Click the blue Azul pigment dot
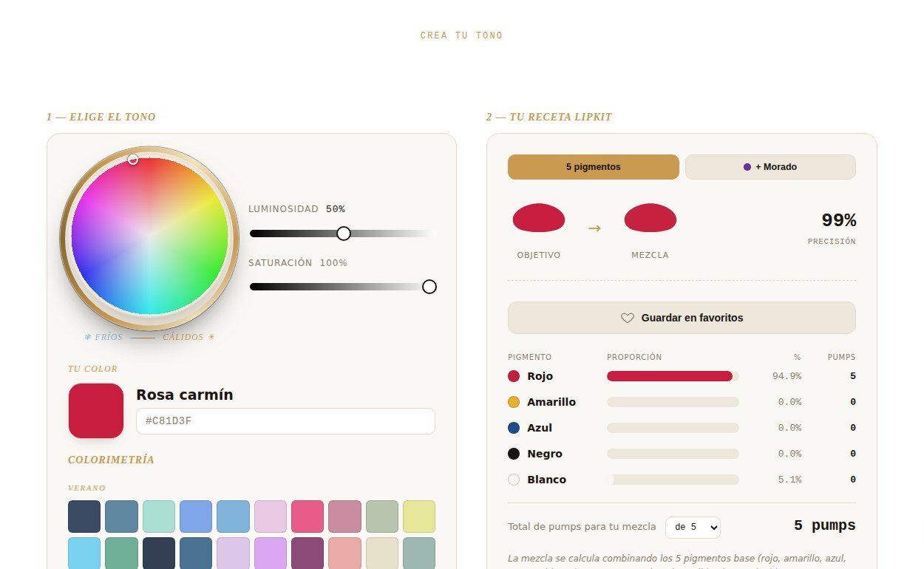Viewport: 924px width, 569px height. (x=514, y=428)
